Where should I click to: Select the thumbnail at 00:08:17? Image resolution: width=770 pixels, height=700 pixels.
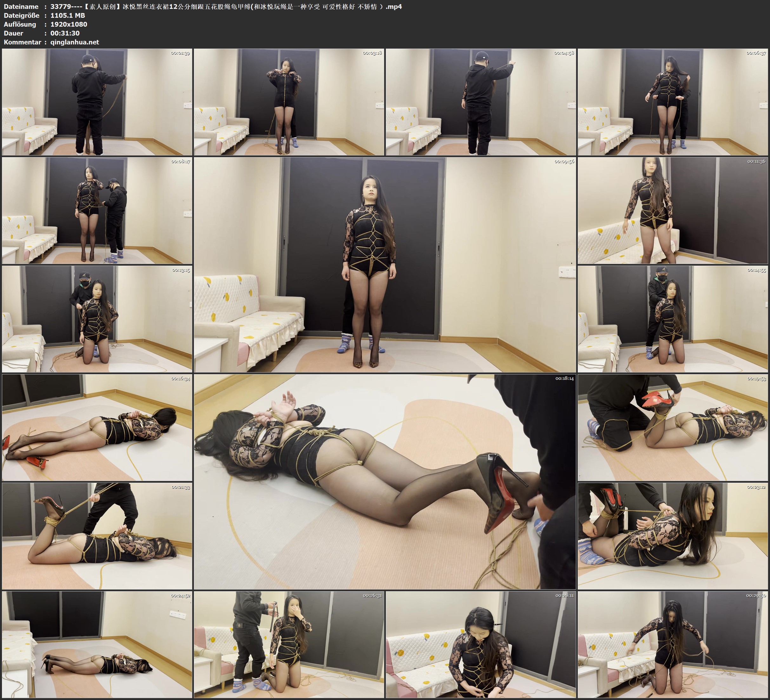coord(97,210)
